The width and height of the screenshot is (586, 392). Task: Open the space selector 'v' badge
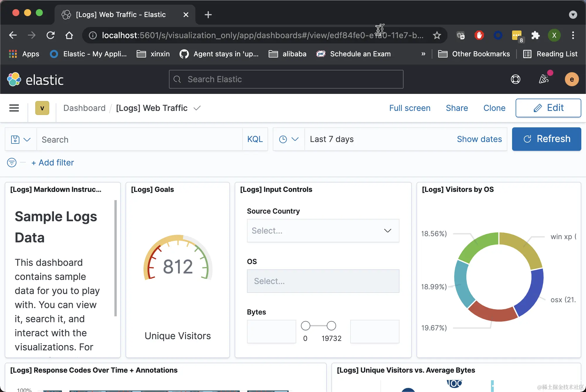tap(42, 108)
